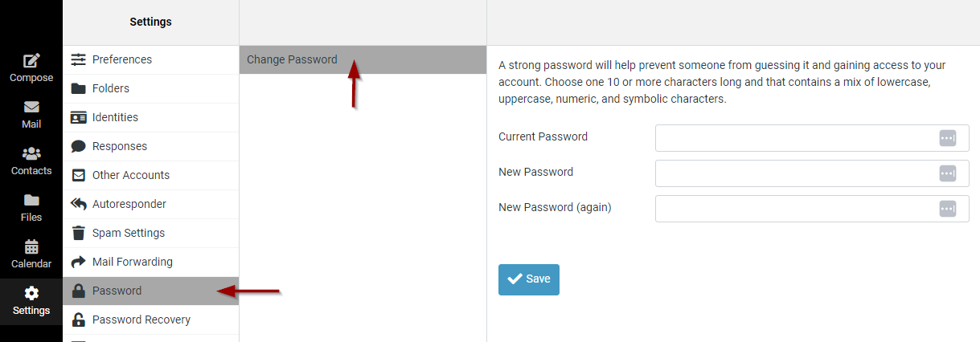The height and width of the screenshot is (342, 980).
Task: Go to the Mail envelope icon
Action: (x=31, y=108)
